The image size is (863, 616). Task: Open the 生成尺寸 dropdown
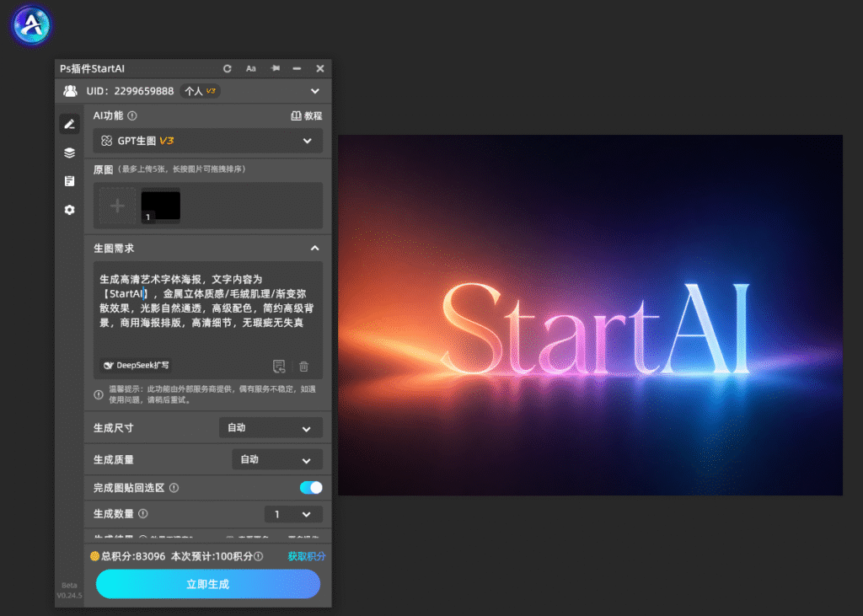(x=271, y=428)
